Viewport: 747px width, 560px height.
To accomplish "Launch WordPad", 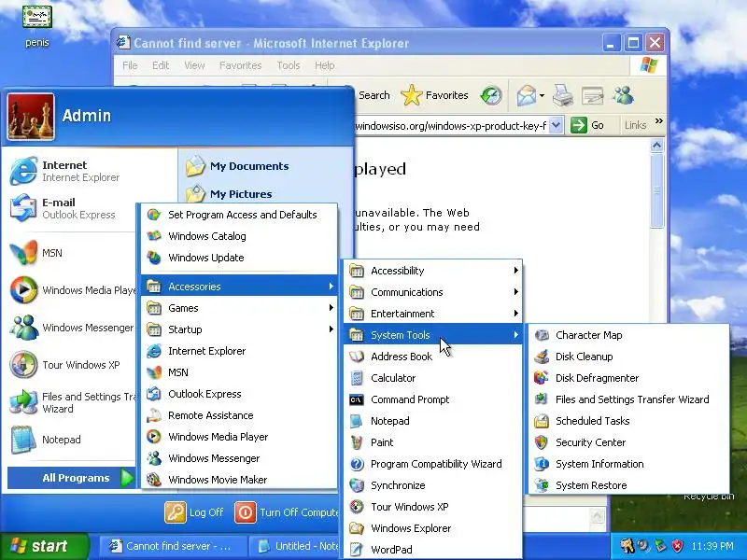I will [x=432, y=549].
